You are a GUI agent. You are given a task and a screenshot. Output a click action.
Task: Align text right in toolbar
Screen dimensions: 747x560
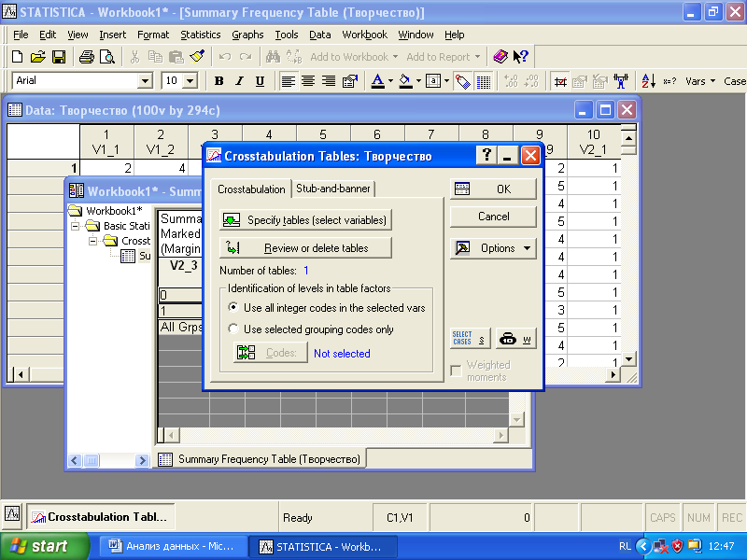point(329,81)
